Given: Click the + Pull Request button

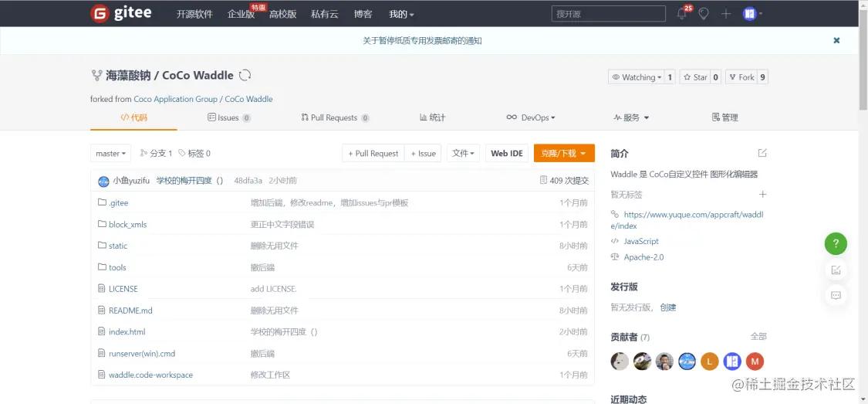Looking at the screenshot, I should (373, 154).
